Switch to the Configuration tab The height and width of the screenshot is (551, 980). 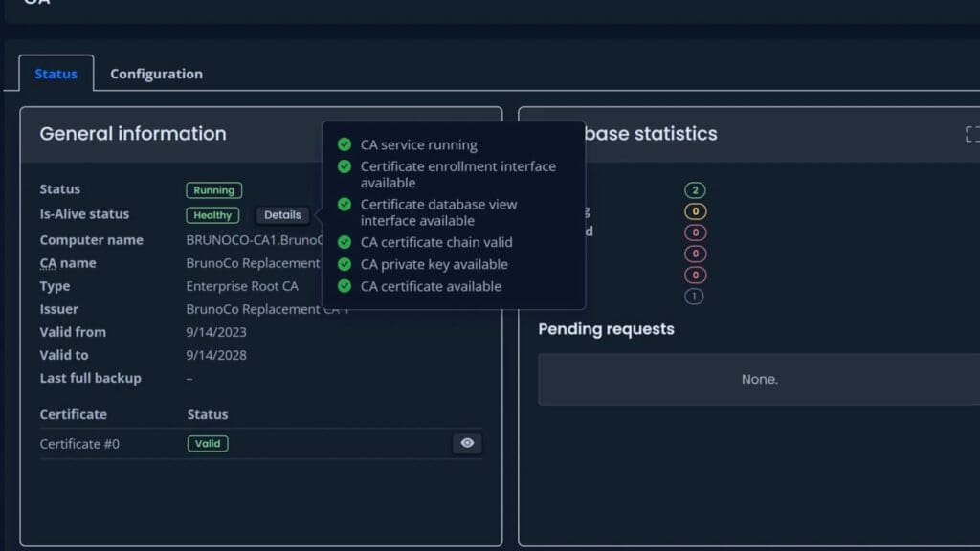[156, 74]
